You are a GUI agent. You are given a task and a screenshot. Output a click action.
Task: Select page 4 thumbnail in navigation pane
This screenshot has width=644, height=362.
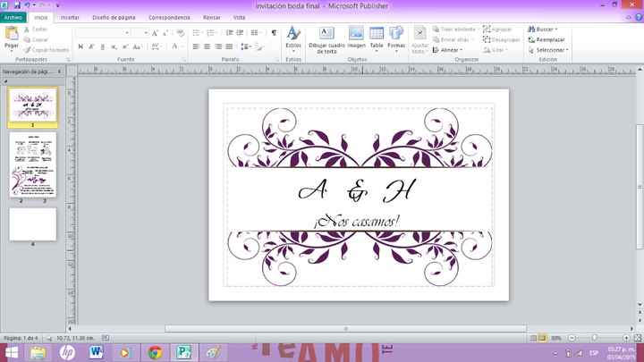(x=32, y=223)
